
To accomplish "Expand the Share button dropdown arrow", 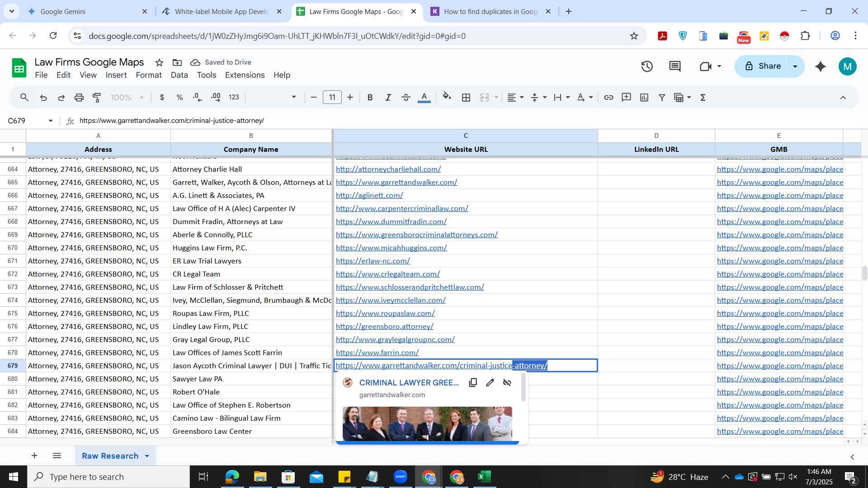I will [x=795, y=66].
